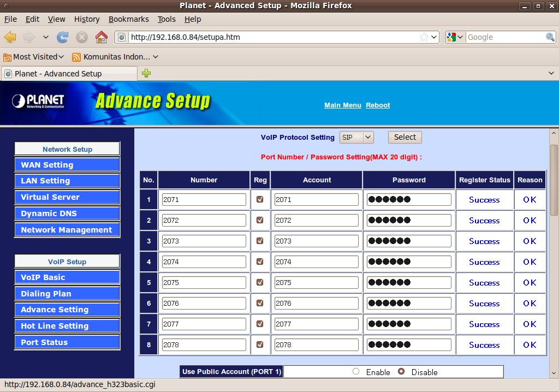Click the Reboot link

[378, 105]
